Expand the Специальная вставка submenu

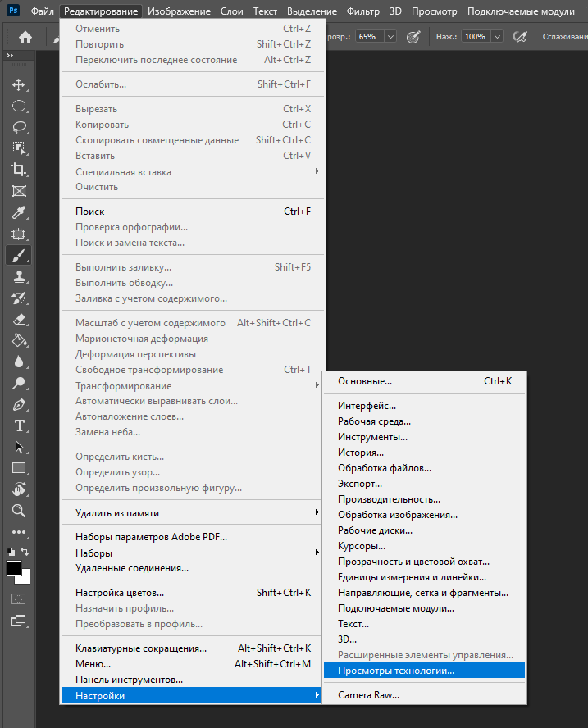[x=192, y=172]
